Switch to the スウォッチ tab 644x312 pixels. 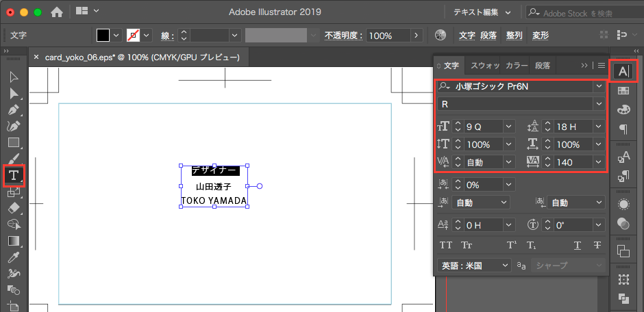484,66
